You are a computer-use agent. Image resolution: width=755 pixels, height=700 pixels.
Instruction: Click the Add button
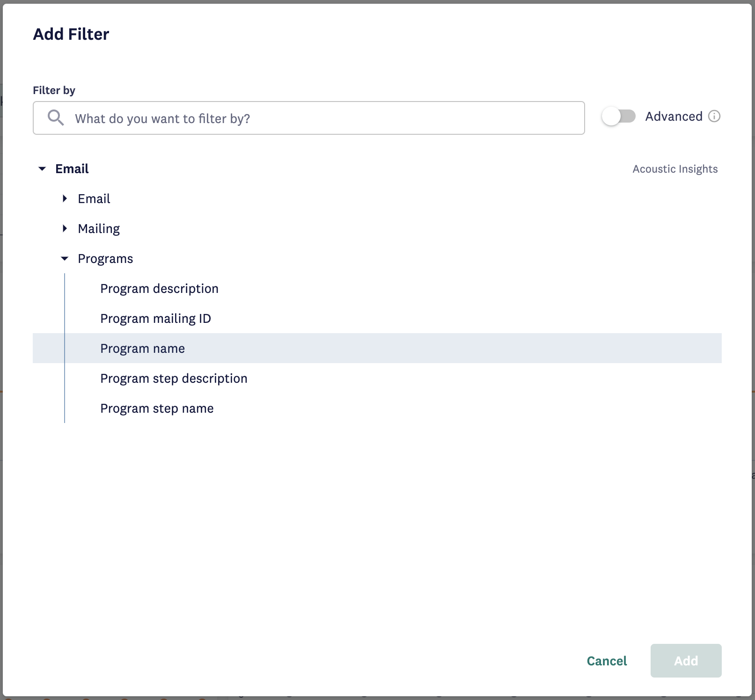(x=686, y=661)
